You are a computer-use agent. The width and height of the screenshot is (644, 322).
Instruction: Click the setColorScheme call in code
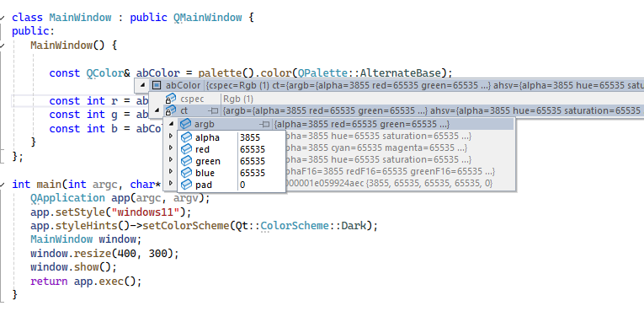[186, 226]
